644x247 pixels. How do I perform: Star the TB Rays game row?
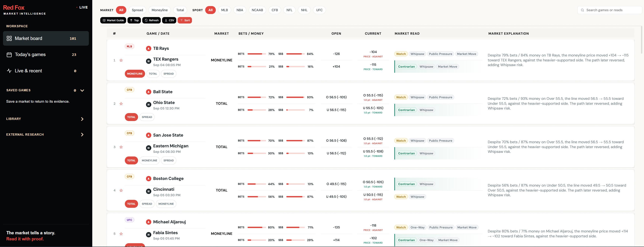point(121,60)
